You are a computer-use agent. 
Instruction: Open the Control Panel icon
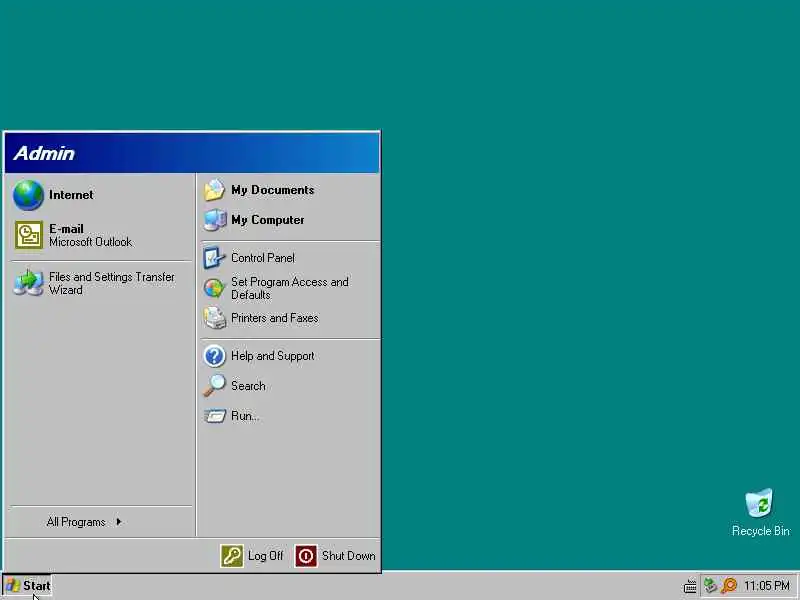coord(214,258)
